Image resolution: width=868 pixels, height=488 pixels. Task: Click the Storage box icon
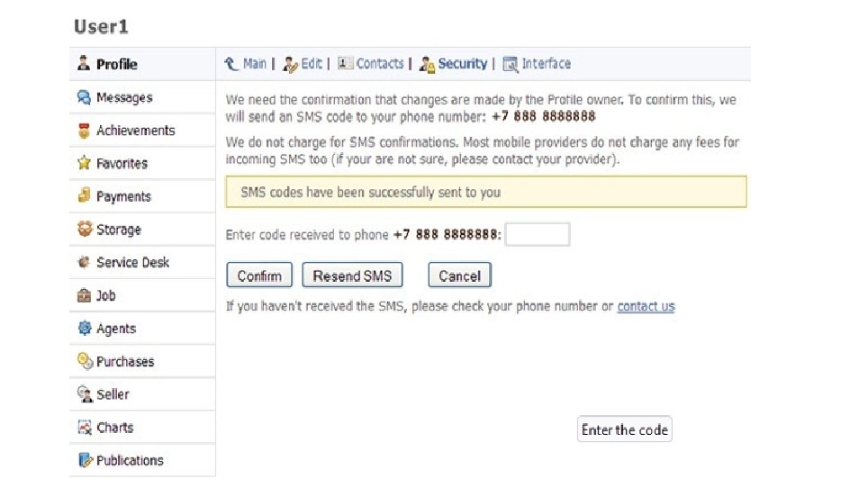pyautogui.click(x=85, y=229)
